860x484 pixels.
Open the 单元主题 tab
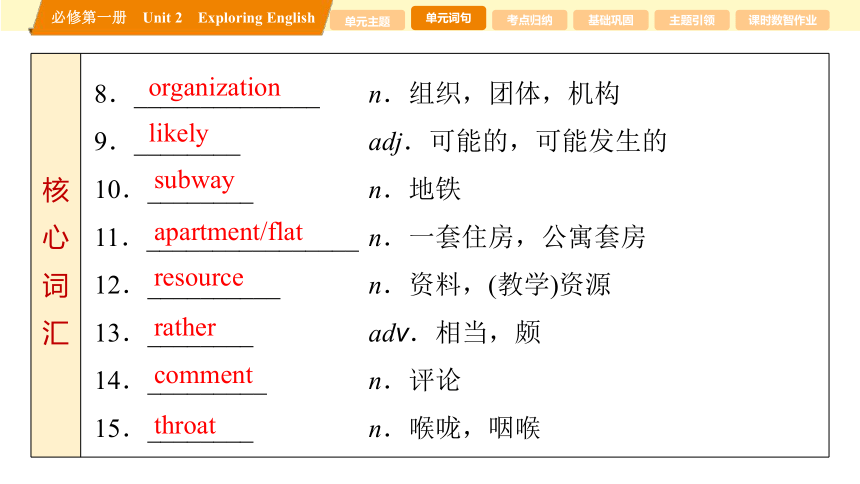pyautogui.click(x=367, y=21)
